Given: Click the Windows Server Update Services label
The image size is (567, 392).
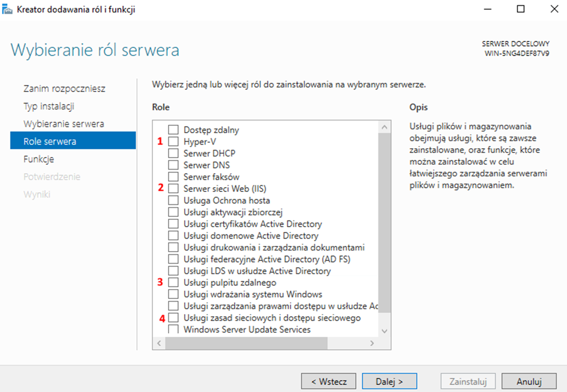Looking at the screenshot, I should [247, 329].
